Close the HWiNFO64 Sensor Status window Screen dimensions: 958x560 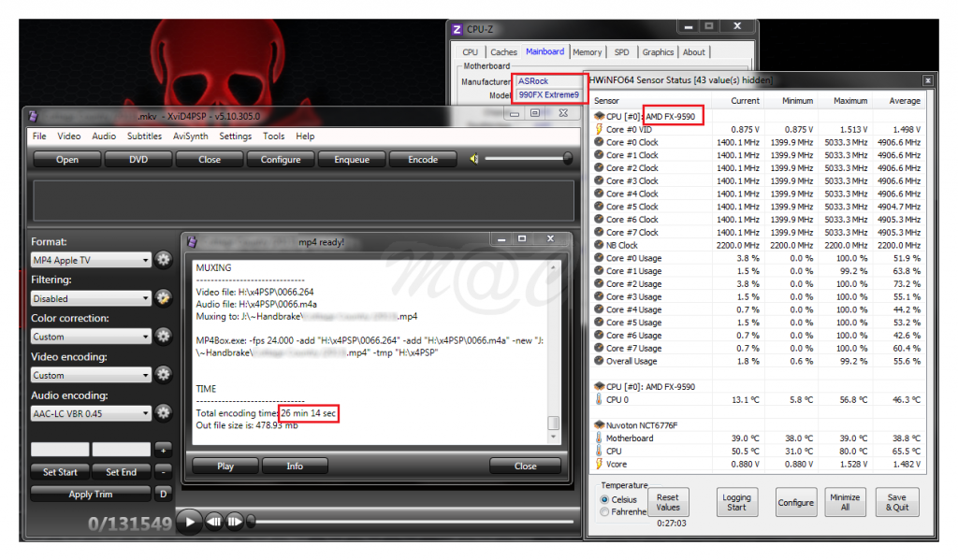pyautogui.click(x=927, y=80)
